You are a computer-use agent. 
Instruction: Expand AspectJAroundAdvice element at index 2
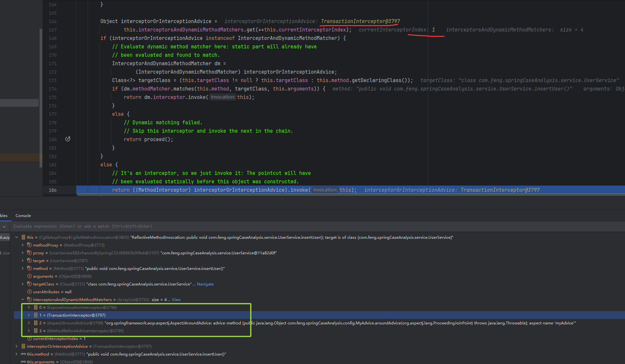29,323
